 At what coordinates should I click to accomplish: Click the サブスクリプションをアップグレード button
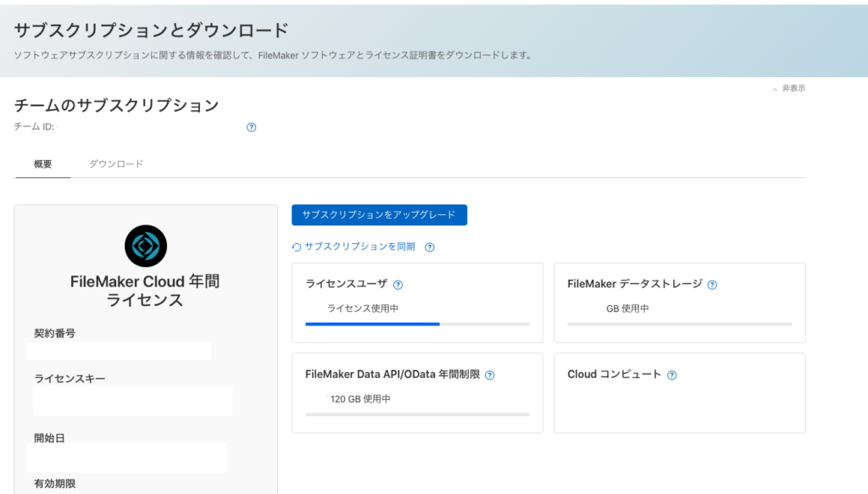[379, 214]
